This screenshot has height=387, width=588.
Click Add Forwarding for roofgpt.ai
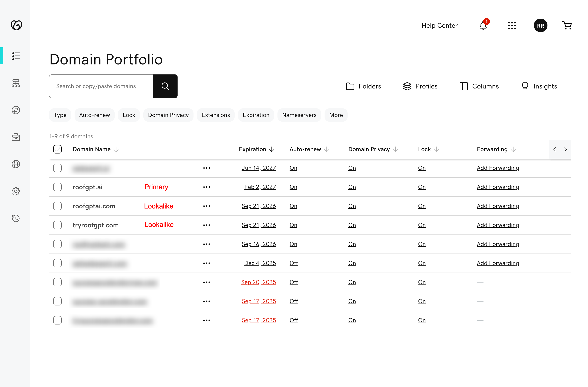point(498,187)
